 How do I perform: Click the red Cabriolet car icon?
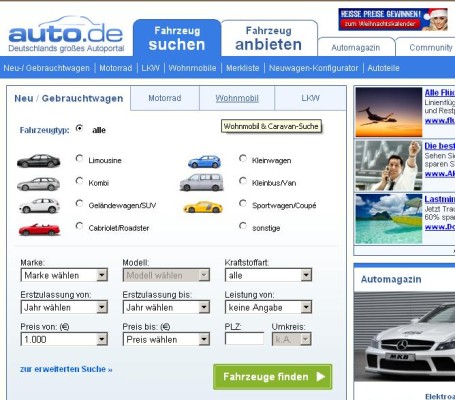click(x=39, y=229)
